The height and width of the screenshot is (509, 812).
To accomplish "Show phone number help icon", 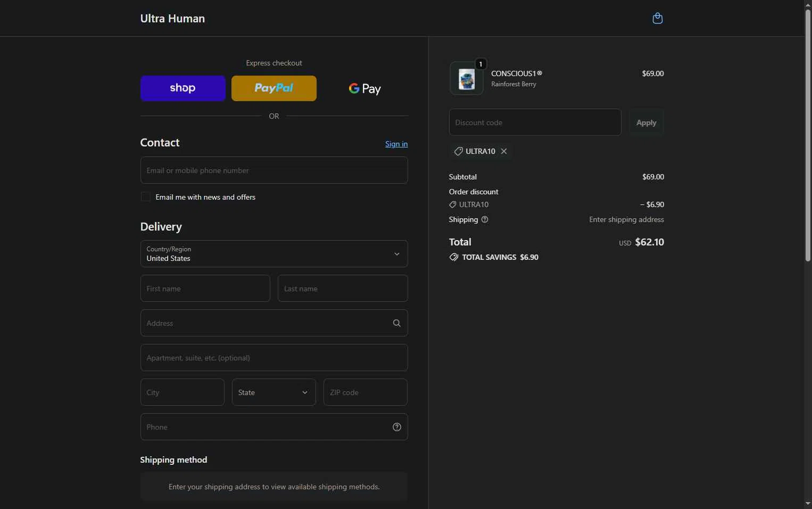I will click(396, 427).
